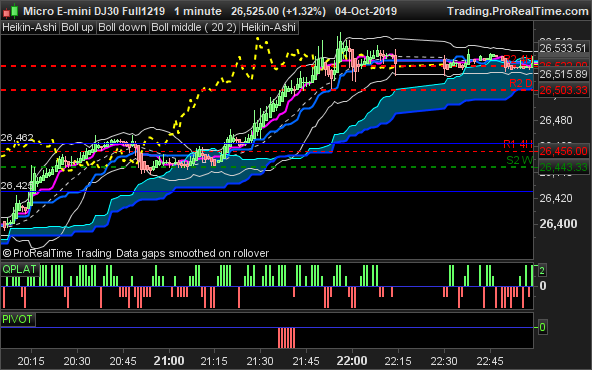Click the PIVOT scale value 0 label
Viewport: 592px width, 370px height.
(542, 327)
